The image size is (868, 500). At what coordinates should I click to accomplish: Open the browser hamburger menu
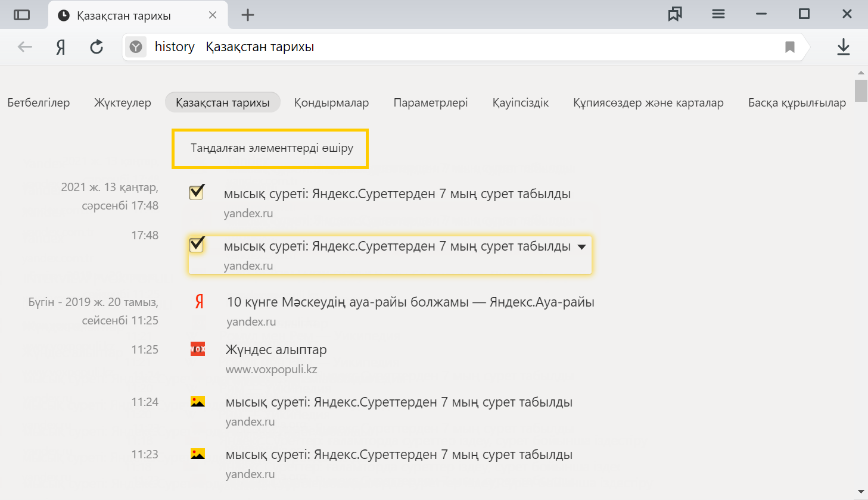(x=718, y=14)
